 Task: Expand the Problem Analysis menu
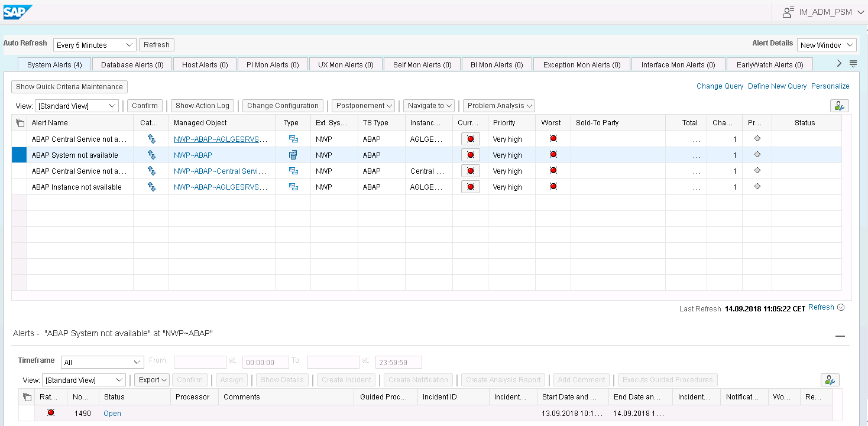[x=499, y=106]
